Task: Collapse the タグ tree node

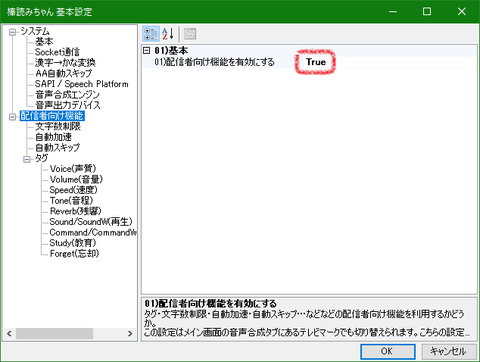Action: (x=27, y=159)
